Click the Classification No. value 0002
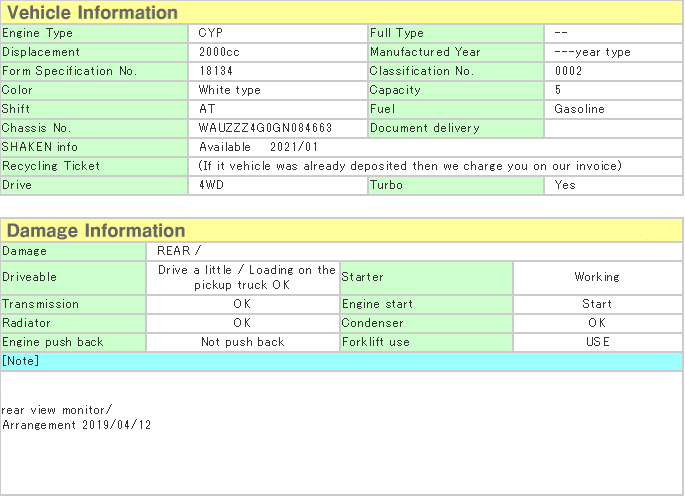Screen dimensions: 685x496 pos(568,71)
